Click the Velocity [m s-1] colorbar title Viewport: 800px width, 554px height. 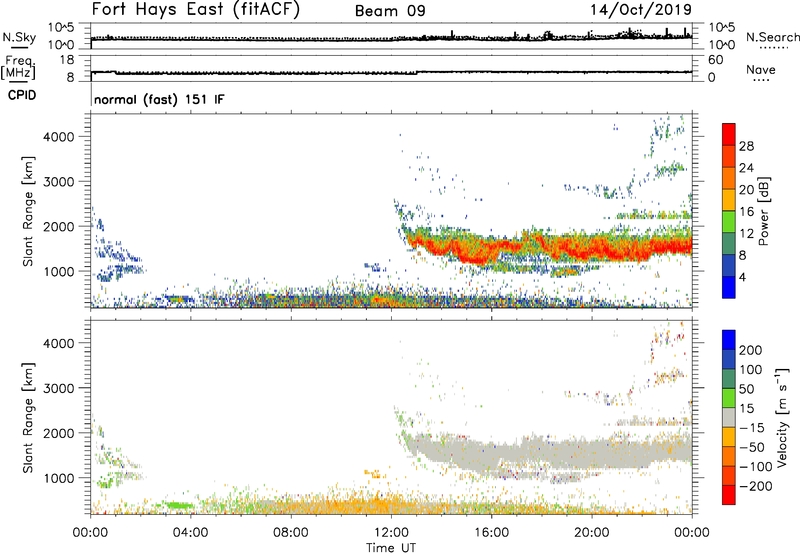[x=781, y=417]
